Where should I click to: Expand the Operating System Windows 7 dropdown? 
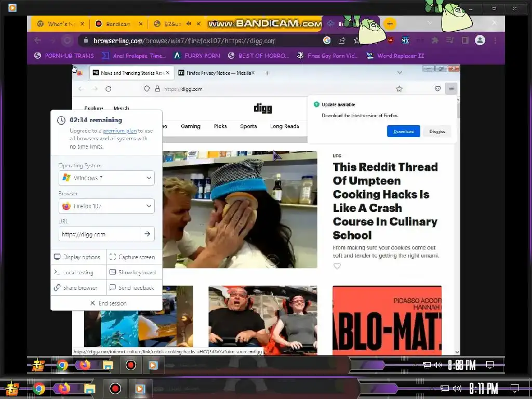coord(107,178)
